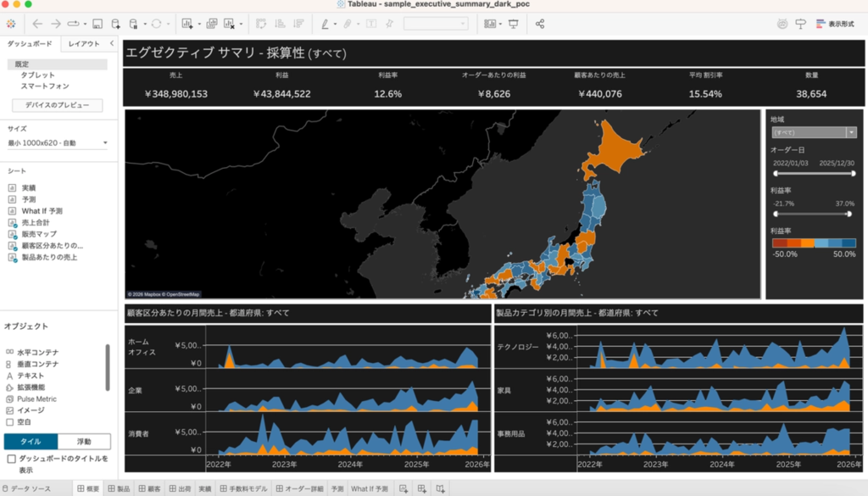Image resolution: width=868 pixels, height=496 pixels.
Task: Open the data guide icon top right
Action: coord(782,24)
